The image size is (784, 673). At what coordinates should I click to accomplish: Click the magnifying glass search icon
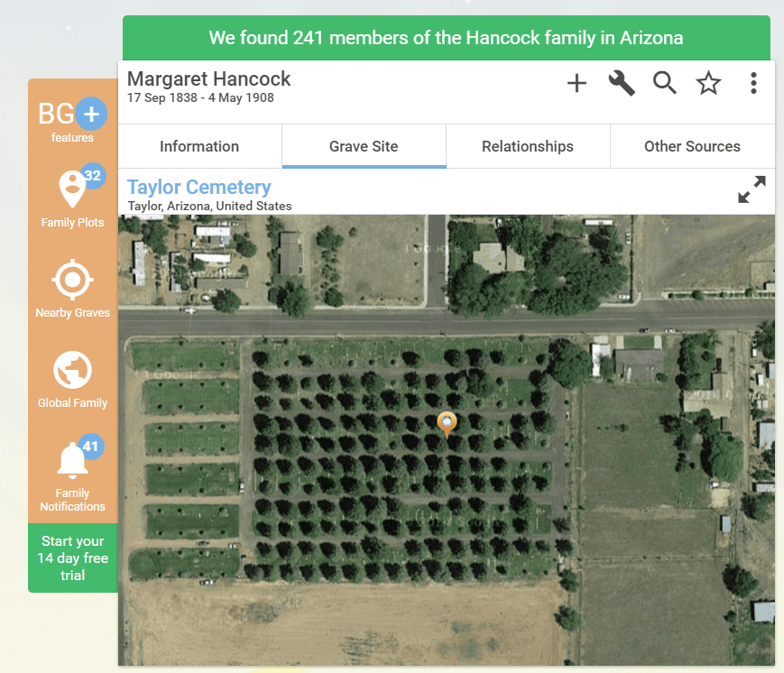click(x=665, y=83)
